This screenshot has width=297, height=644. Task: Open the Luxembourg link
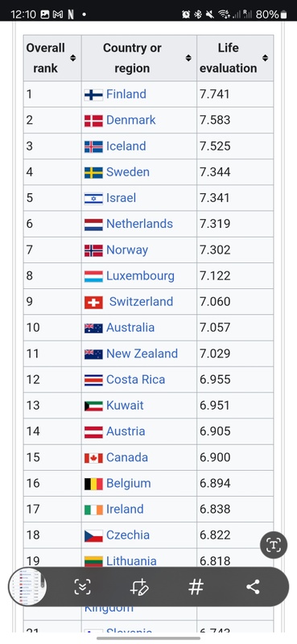[140, 275]
